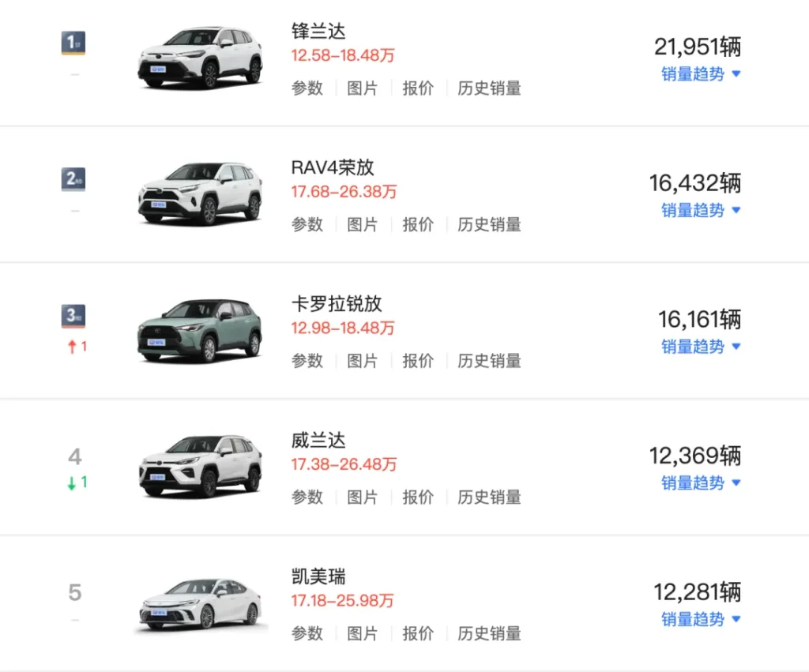The width and height of the screenshot is (809, 672).
Task: Click the RAV4荣放 model name
Action: point(333,167)
